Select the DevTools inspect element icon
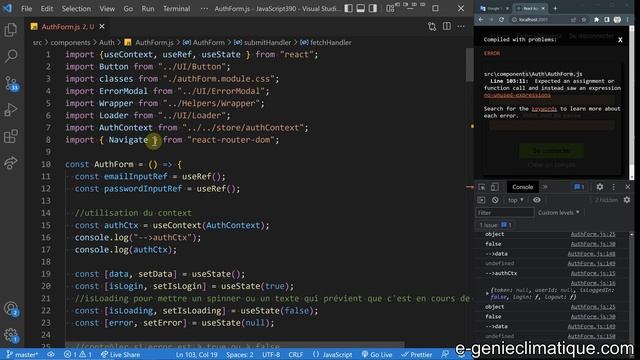 [482, 187]
